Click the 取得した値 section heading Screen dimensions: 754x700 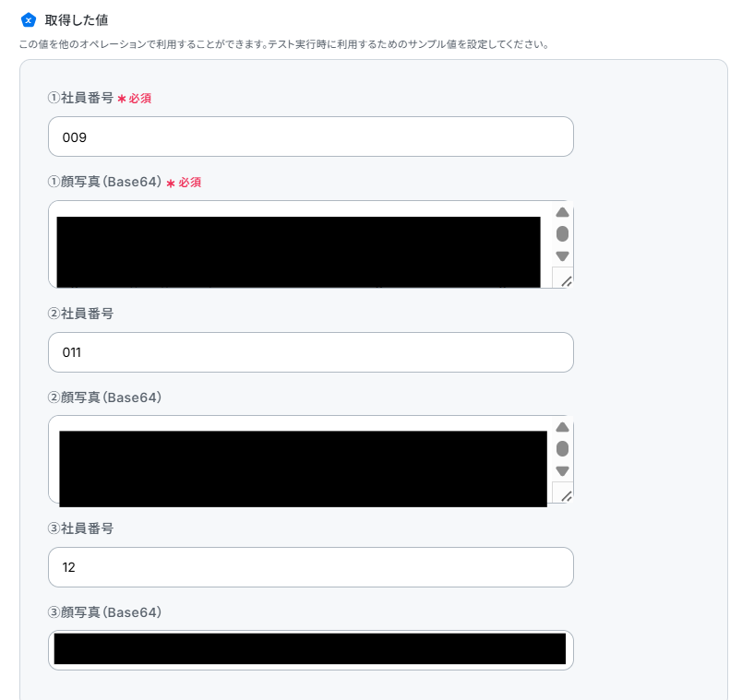[x=76, y=20]
